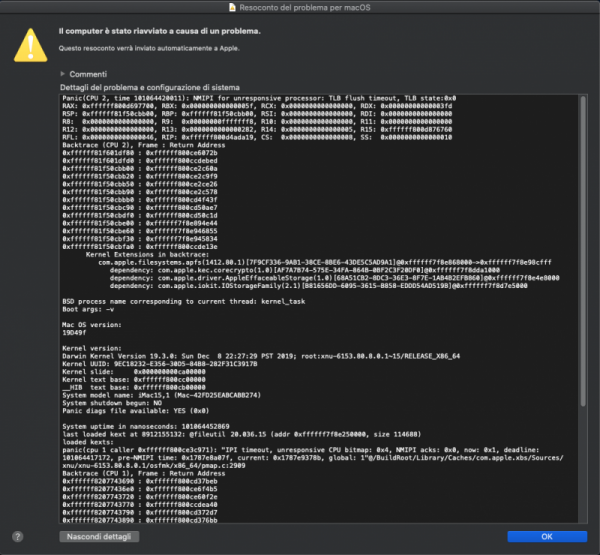
Task: Click 'Questo resoconto verrà inviato automaticamente' text
Action: click(149, 48)
